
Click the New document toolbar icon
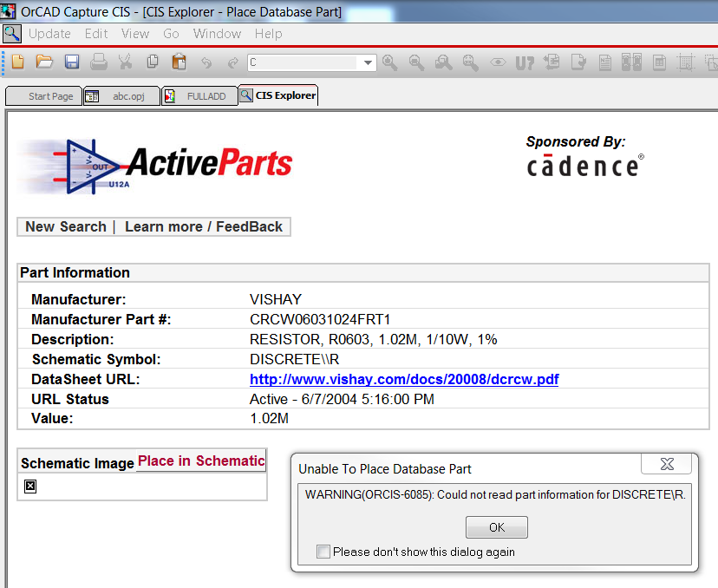(x=17, y=62)
